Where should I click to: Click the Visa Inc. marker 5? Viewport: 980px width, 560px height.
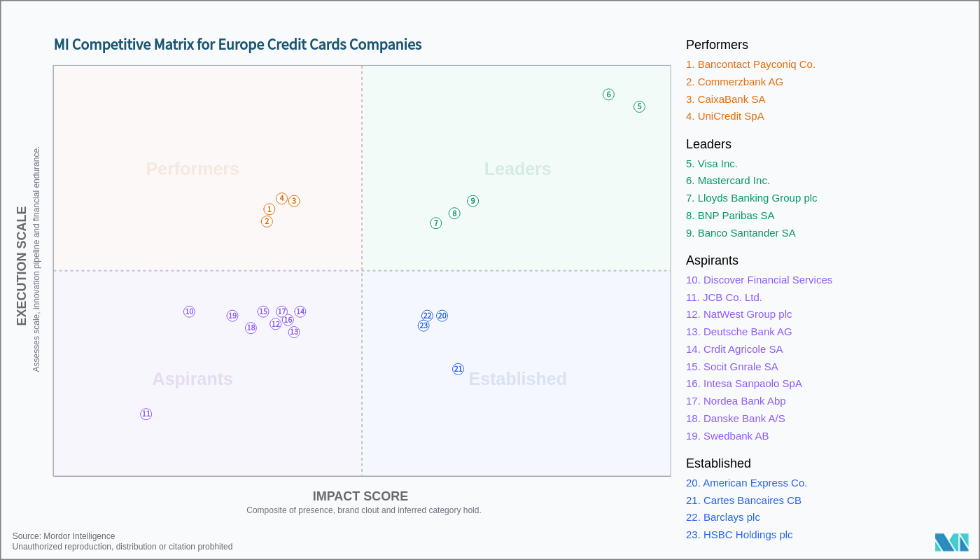click(639, 106)
